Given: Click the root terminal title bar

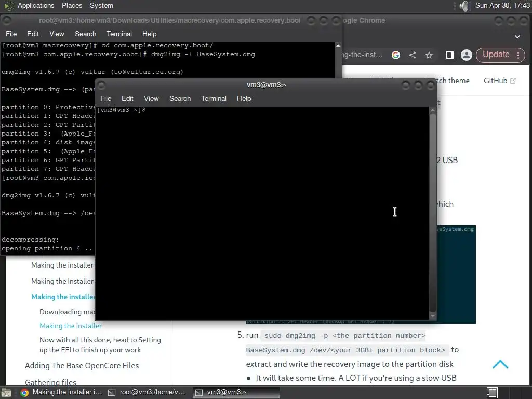Looking at the screenshot, I should click(169, 20).
